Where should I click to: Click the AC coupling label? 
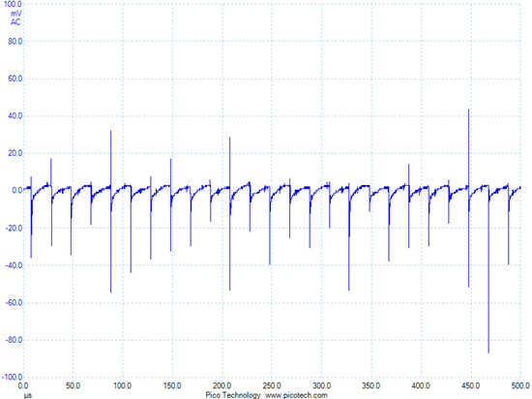pyautogui.click(x=15, y=22)
